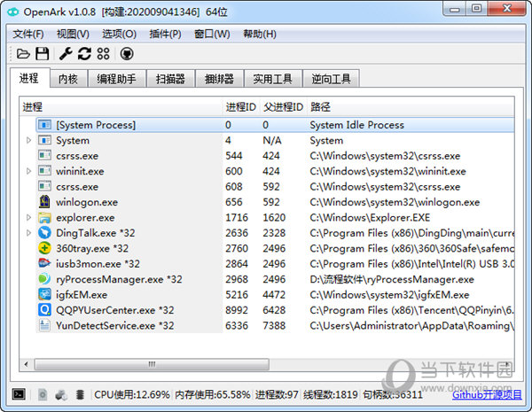
Task: Click parent process ID 7388 cell
Action: [274, 325]
